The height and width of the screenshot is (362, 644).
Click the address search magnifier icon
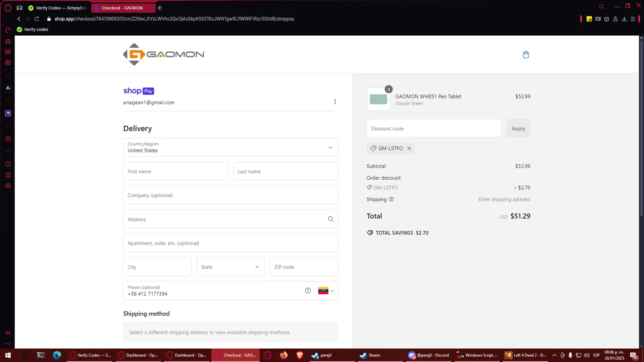tap(331, 219)
